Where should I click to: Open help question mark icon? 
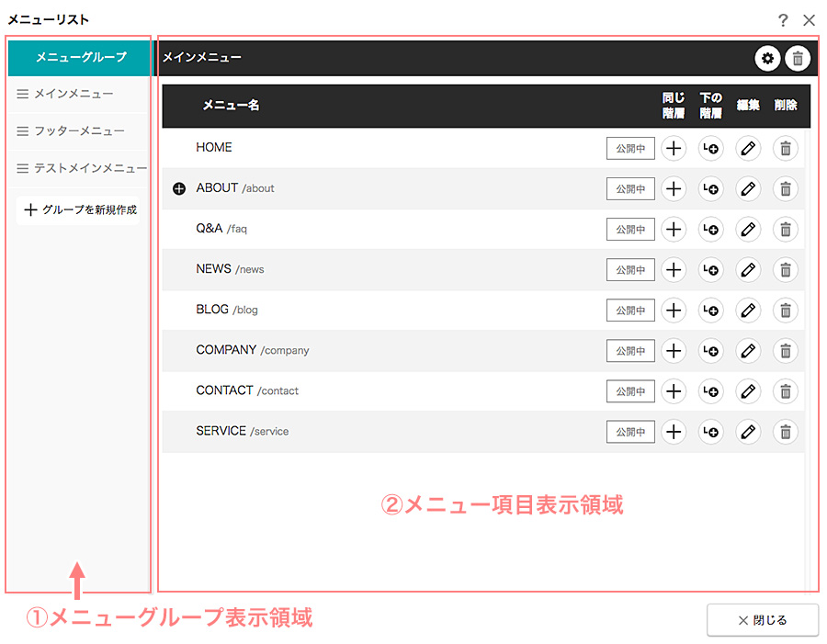(783, 20)
